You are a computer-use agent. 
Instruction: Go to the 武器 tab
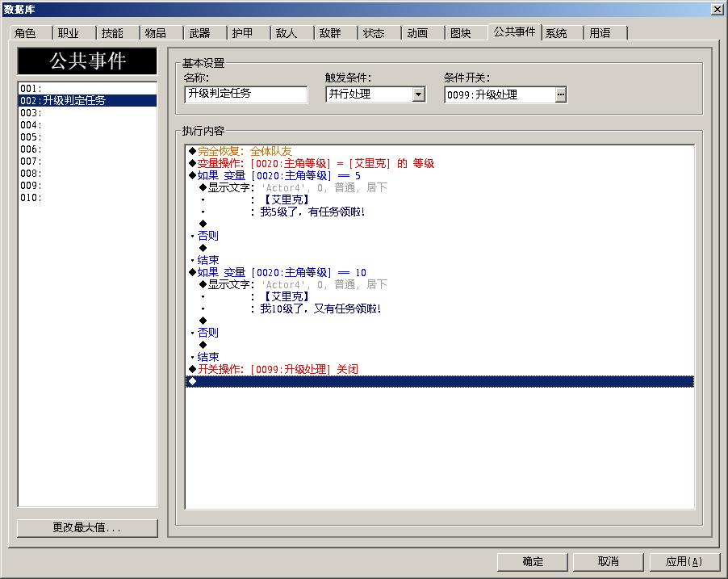(x=204, y=33)
